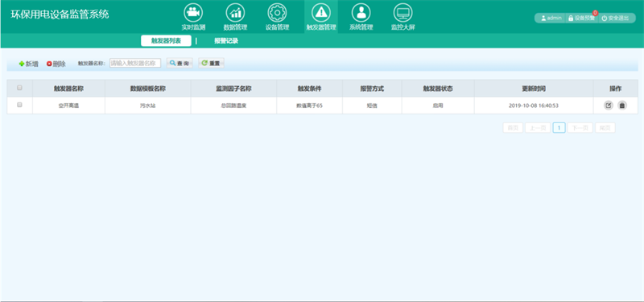This screenshot has height=302, width=644.
Task: Click the edit icon for 空开高温 row
Action: click(609, 105)
